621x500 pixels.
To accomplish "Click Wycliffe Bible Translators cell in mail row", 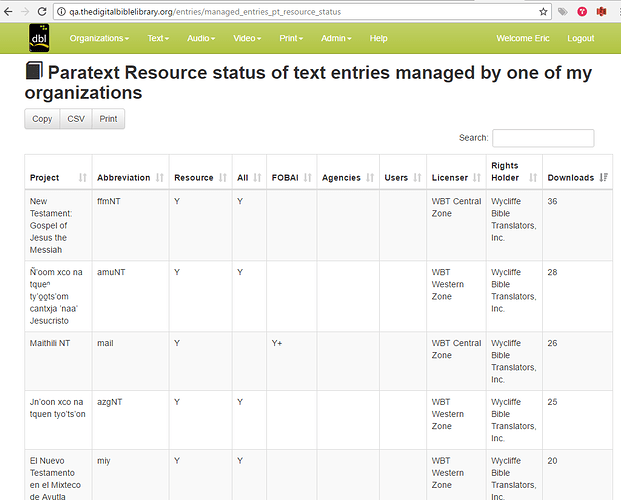I will [x=514, y=361].
